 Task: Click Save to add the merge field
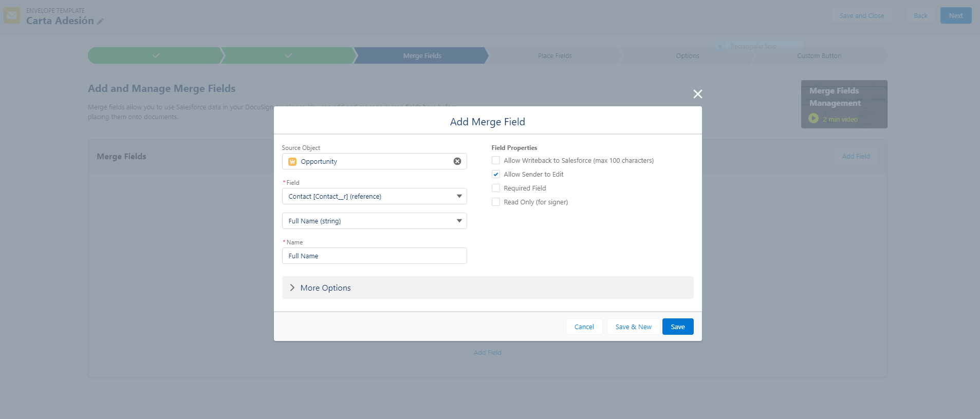coord(677,327)
